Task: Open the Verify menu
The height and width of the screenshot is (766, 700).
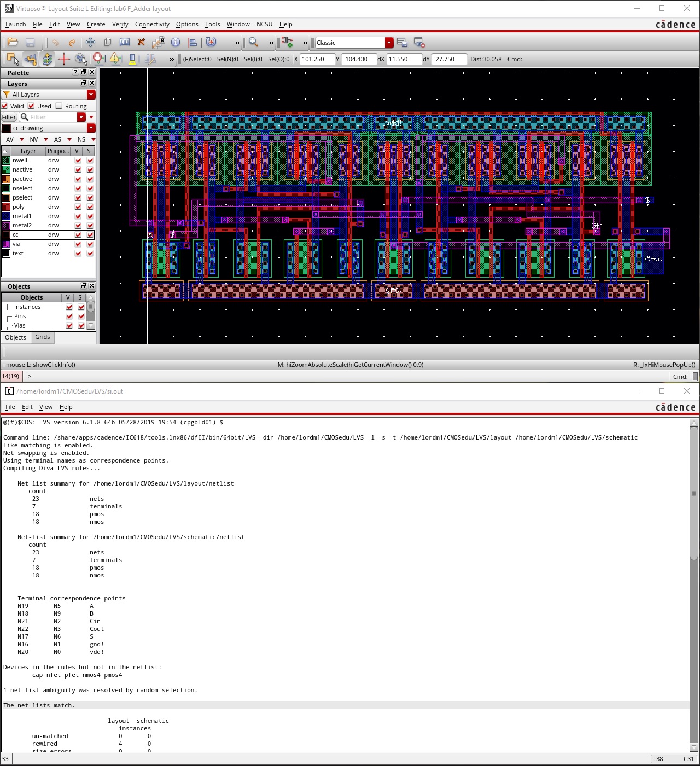Action: (120, 24)
